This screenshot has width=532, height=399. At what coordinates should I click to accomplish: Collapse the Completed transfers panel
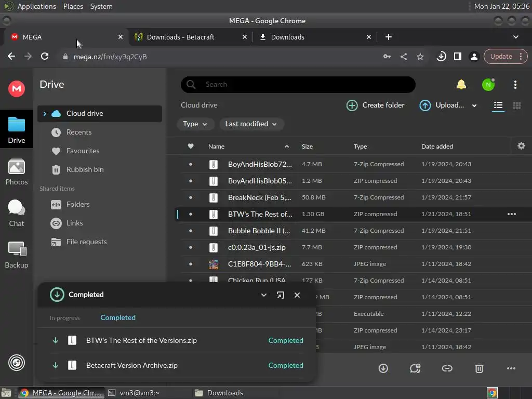click(263, 295)
